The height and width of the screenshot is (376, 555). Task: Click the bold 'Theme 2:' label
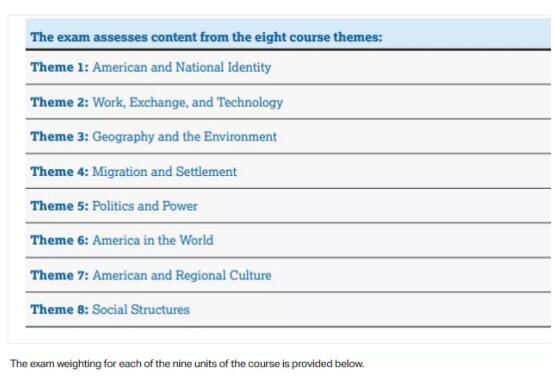(x=59, y=102)
